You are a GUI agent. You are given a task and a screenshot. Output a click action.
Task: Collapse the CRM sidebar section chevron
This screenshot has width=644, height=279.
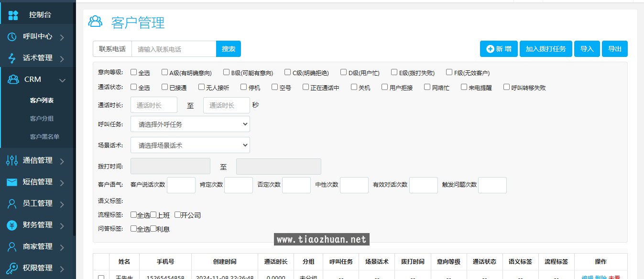(62, 80)
